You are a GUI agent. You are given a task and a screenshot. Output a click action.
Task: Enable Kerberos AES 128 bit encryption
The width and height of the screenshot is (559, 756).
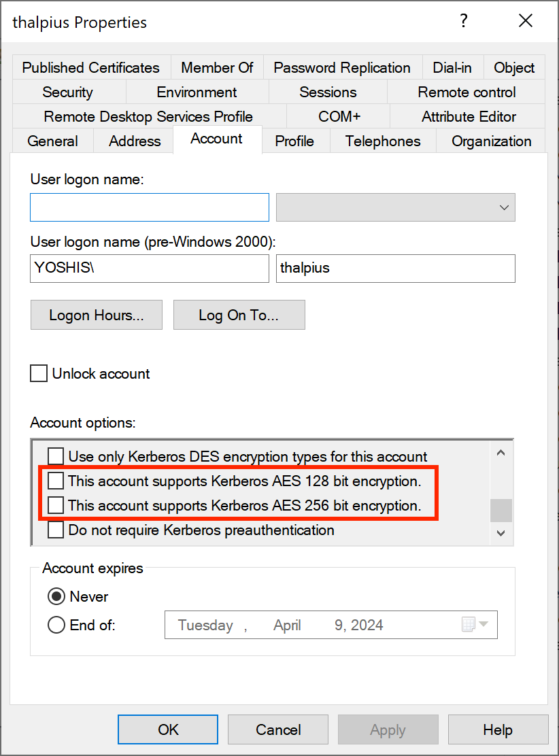[x=56, y=481]
